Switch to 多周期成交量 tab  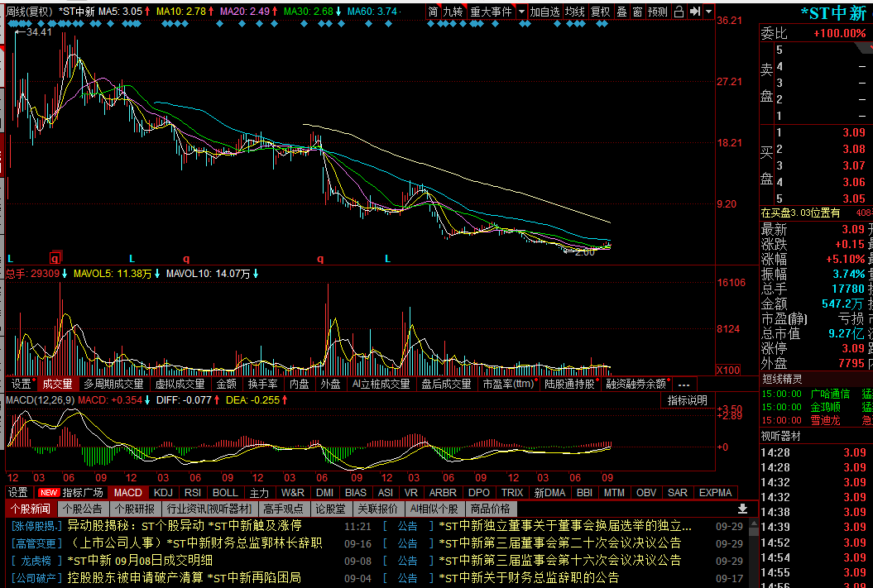tap(113, 384)
